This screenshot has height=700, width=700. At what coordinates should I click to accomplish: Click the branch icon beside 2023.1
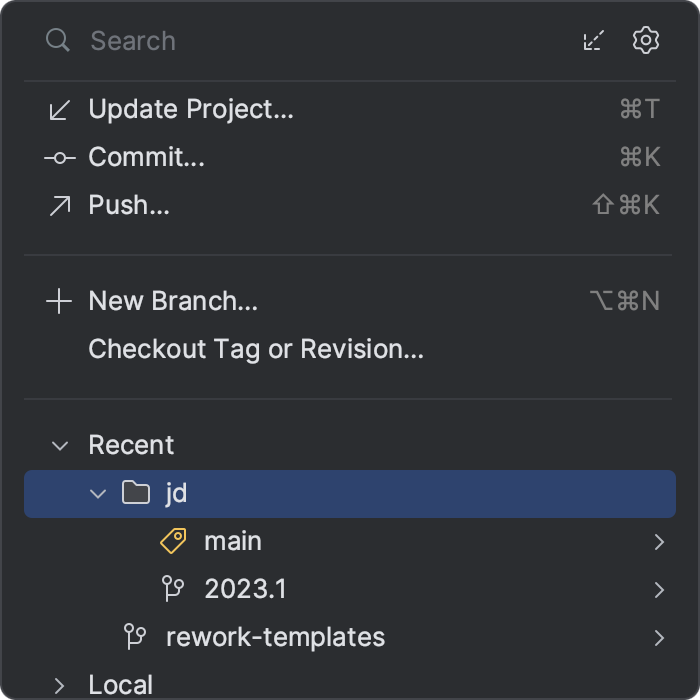174,589
